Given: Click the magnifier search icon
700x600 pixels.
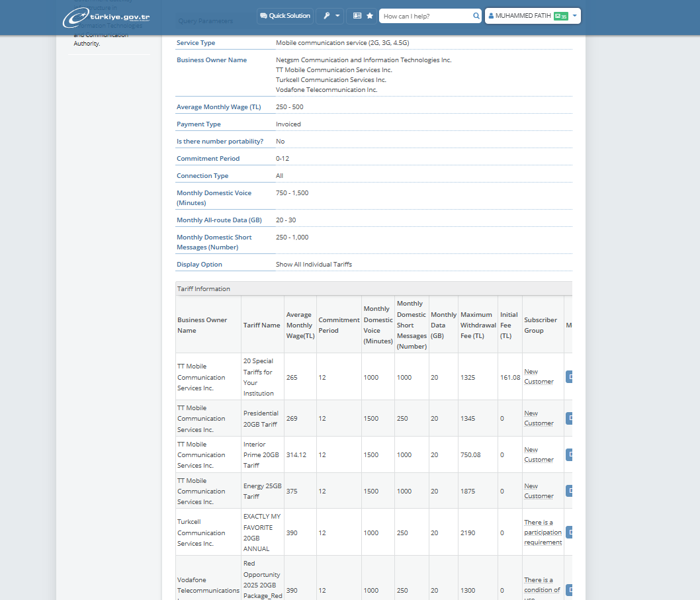Looking at the screenshot, I should coord(476,16).
